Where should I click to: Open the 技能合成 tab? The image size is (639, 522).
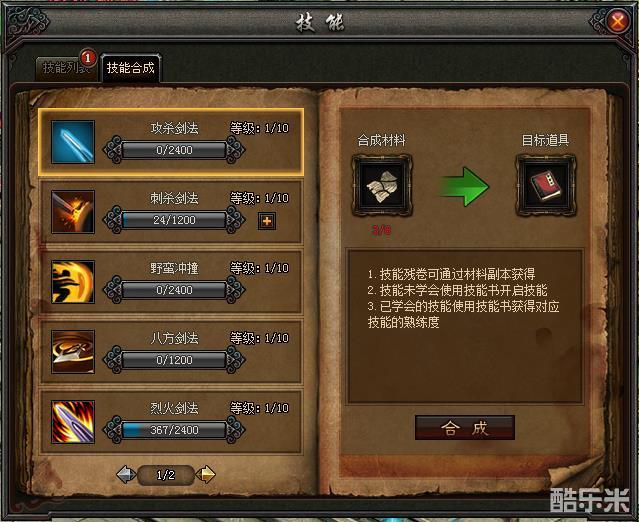point(130,68)
